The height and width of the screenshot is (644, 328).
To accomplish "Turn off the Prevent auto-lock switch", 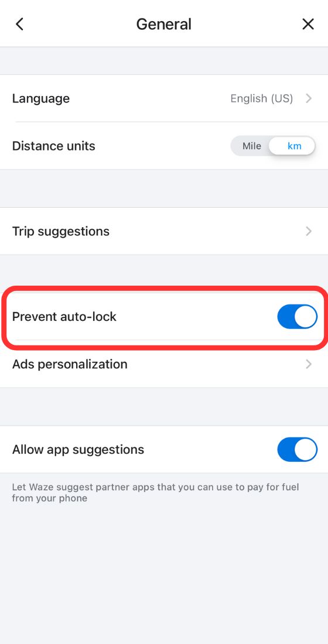I will (297, 317).
